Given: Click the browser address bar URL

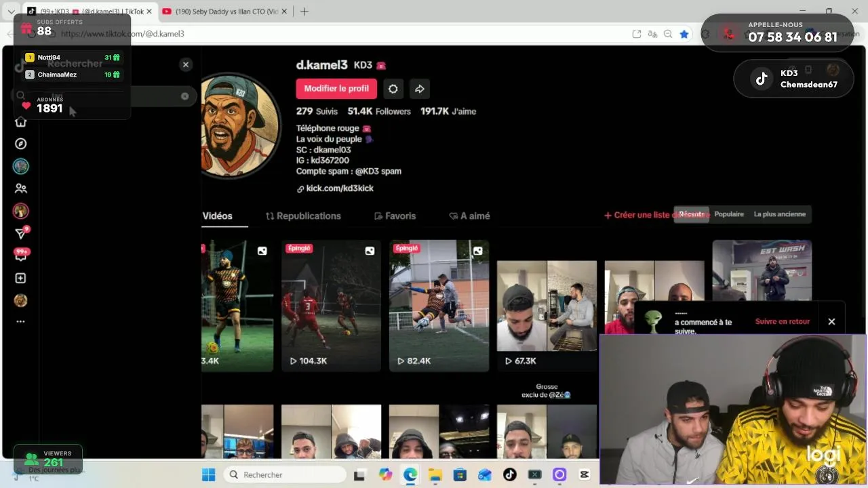Looking at the screenshot, I should pyautogui.click(x=122, y=34).
